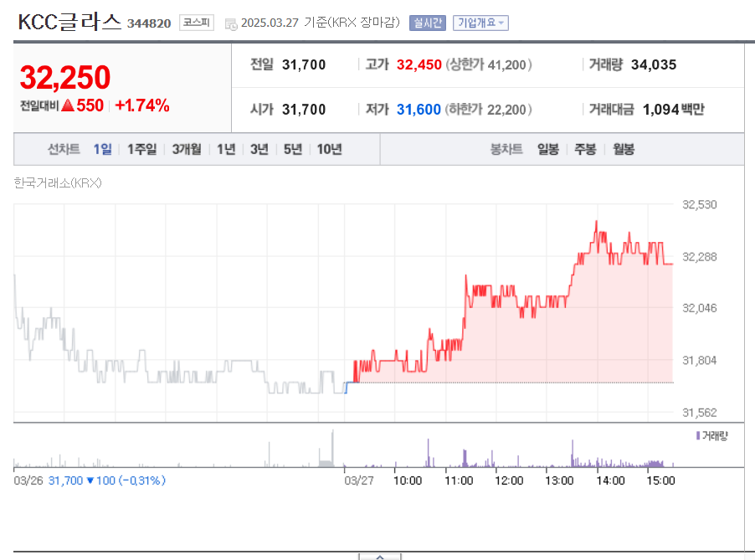Screen dimensions: 755x560
Task: Click the 선차트 label
Action: (64, 149)
